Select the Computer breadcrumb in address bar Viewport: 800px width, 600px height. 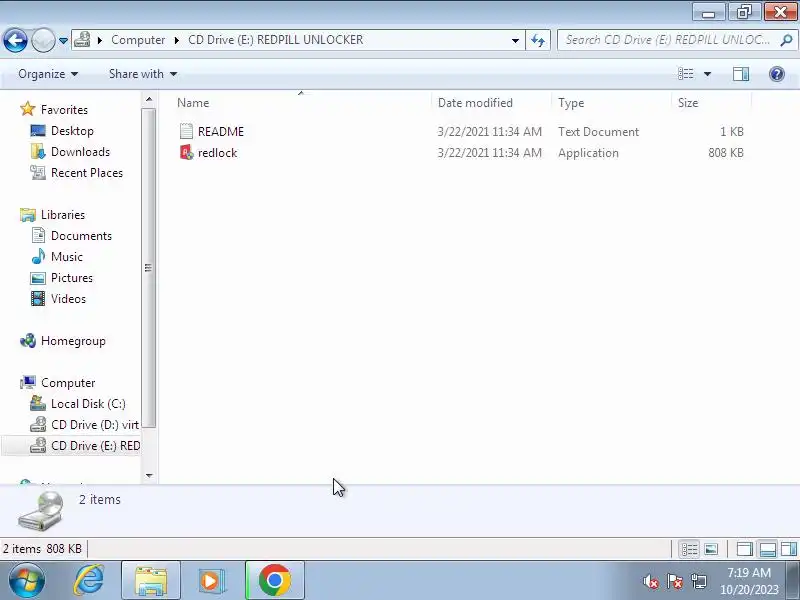click(138, 40)
